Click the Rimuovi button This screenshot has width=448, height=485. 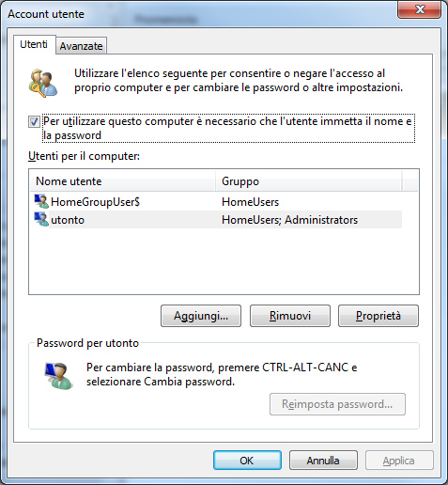(x=290, y=316)
